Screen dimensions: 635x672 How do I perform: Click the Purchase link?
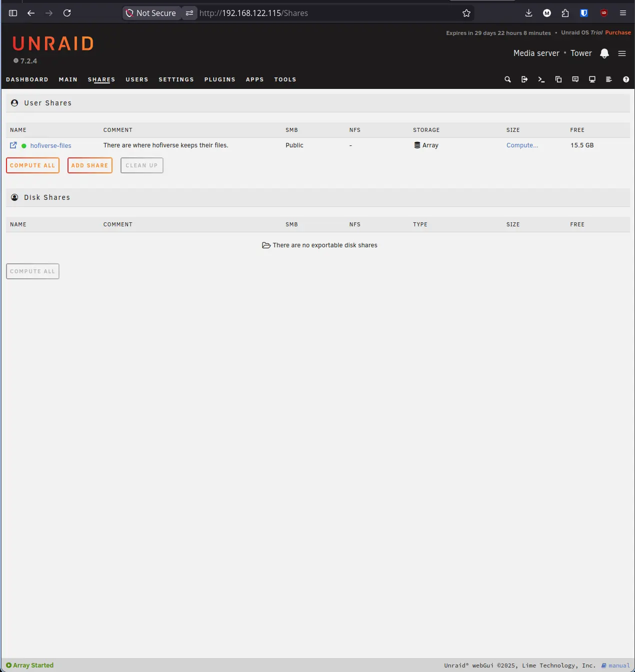point(618,32)
